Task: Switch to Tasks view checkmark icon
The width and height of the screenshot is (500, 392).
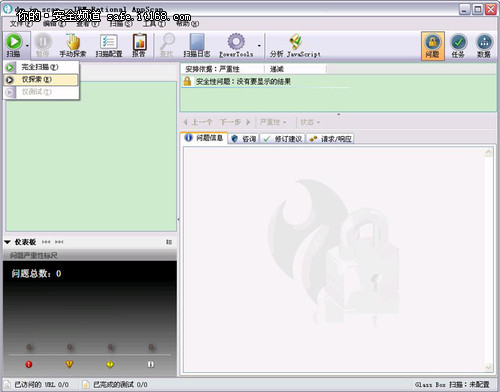Action: coord(458,42)
